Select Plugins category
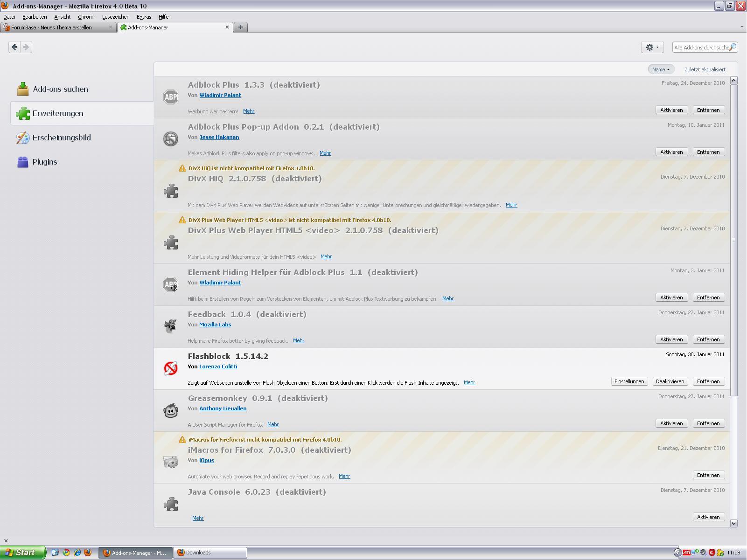This screenshot has height=560, width=747. click(82, 162)
